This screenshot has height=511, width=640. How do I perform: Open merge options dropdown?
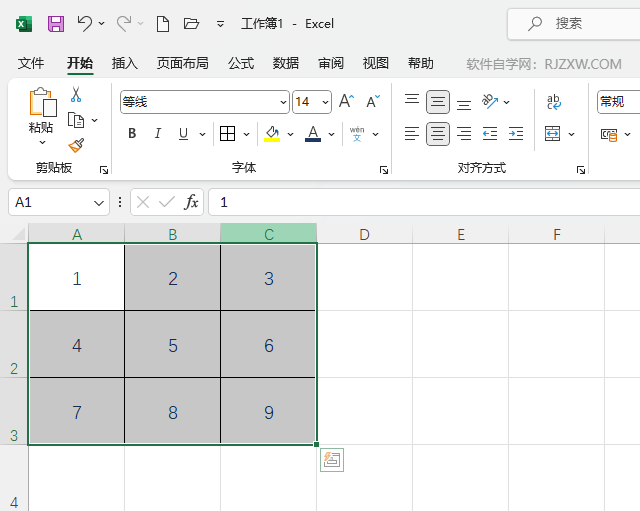click(572, 134)
